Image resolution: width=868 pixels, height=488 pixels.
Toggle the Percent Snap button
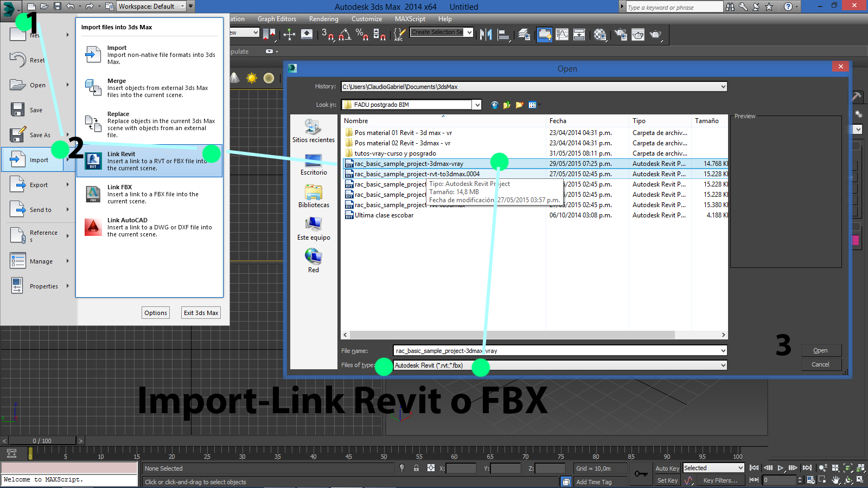pos(362,35)
